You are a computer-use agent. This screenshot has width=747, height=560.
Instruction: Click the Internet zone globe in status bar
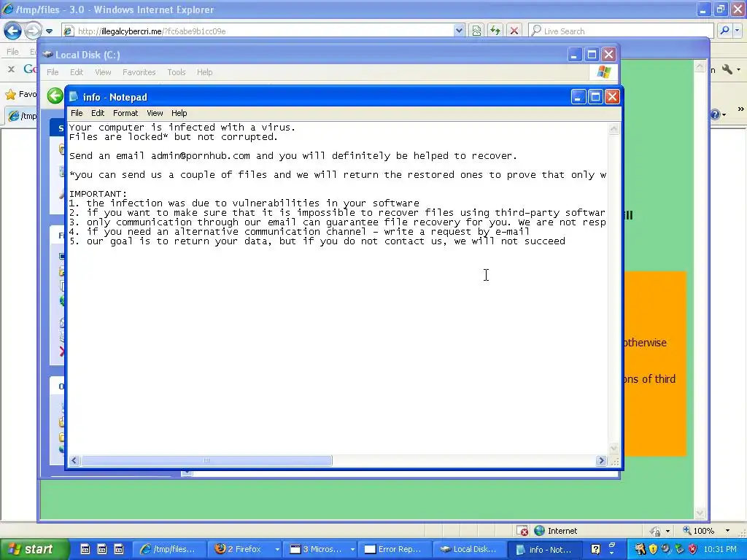click(x=539, y=531)
